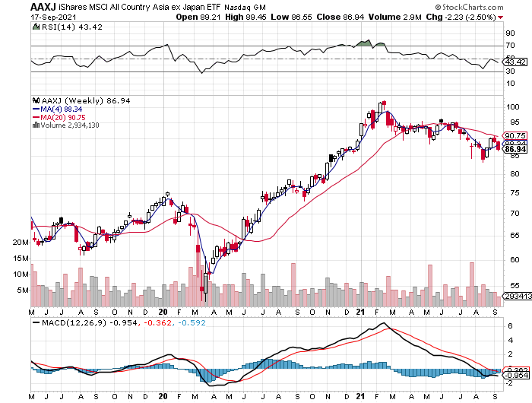The width and height of the screenshot is (532, 403).
Task: Click the black MACD line swatch
Action: [x=36, y=322]
